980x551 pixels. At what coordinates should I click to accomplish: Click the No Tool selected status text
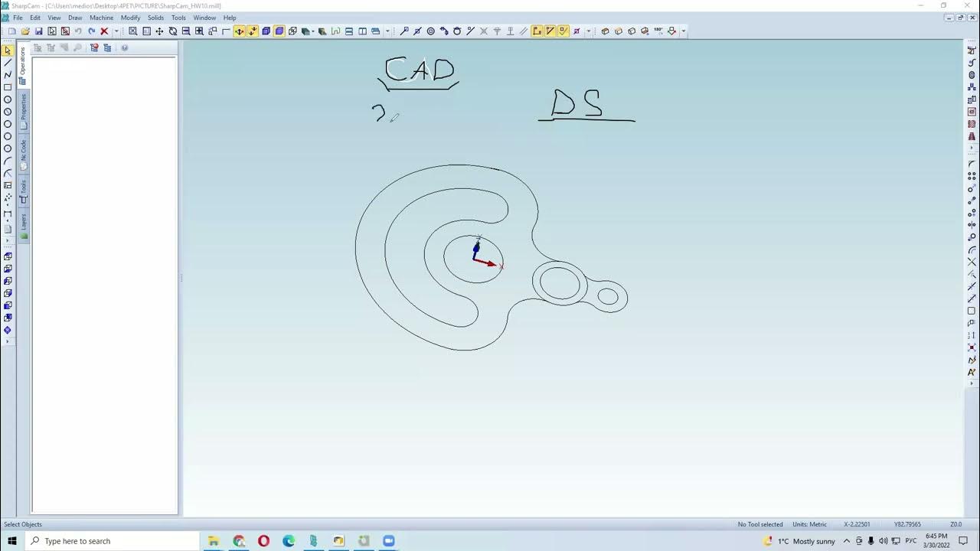[759, 524]
